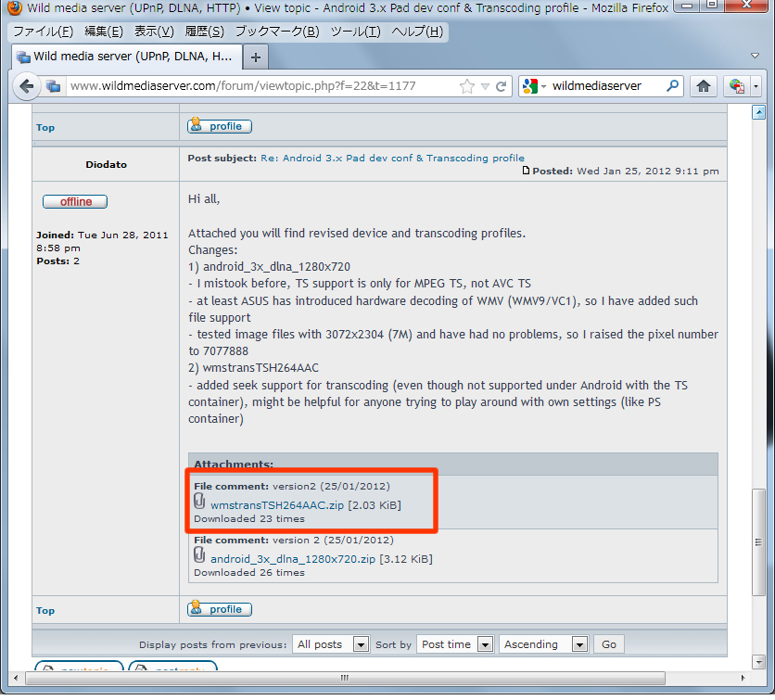
Task: Click the Google search engine icon
Action: click(530, 86)
